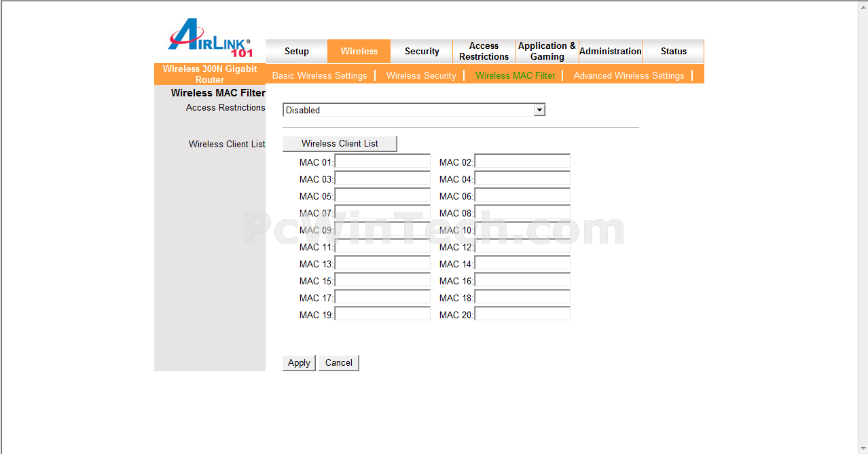Open the Administration tab
The height and width of the screenshot is (454, 868).
[x=611, y=52]
